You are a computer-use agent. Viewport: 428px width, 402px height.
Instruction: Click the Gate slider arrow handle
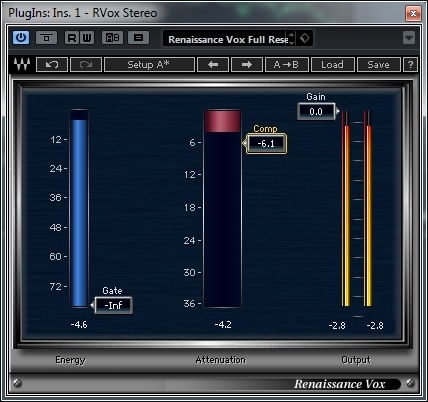(92, 305)
